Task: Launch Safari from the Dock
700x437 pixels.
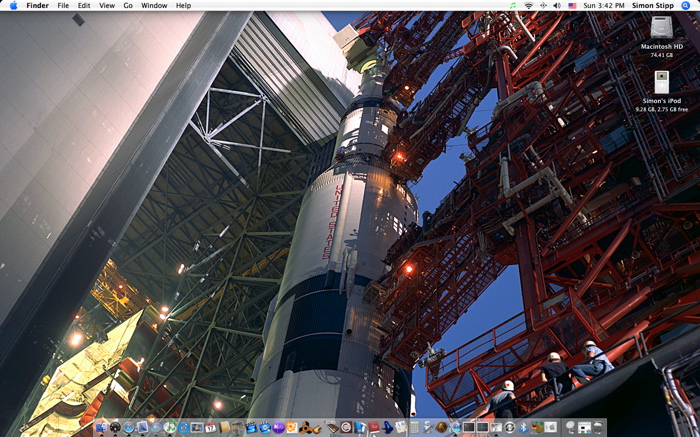Action: pos(128,428)
